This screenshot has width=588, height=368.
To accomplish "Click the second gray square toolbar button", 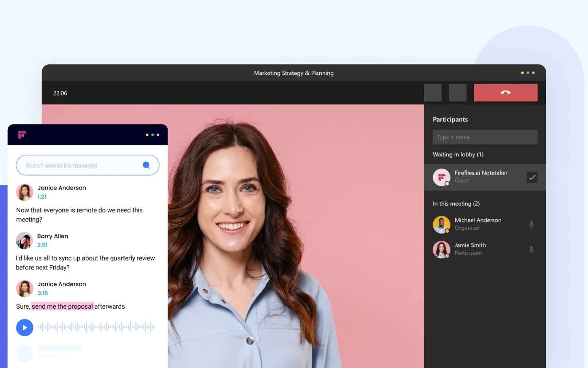I will (x=458, y=92).
